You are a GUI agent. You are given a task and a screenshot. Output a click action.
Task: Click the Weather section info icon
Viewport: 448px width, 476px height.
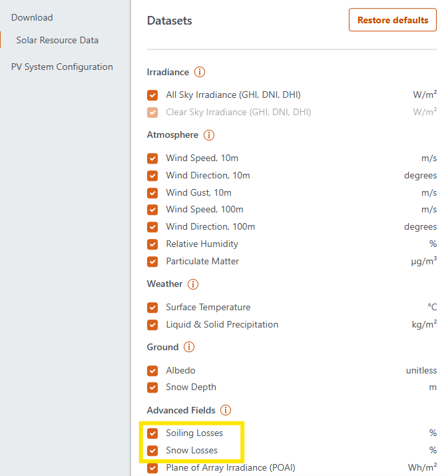(x=193, y=284)
